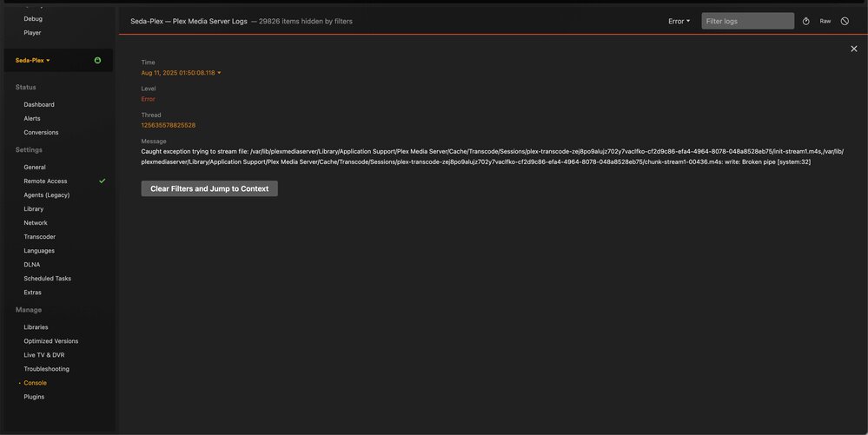Open the Seda-Plex server dropdown
This screenshot has height=435, width=868.
(33, 60)
